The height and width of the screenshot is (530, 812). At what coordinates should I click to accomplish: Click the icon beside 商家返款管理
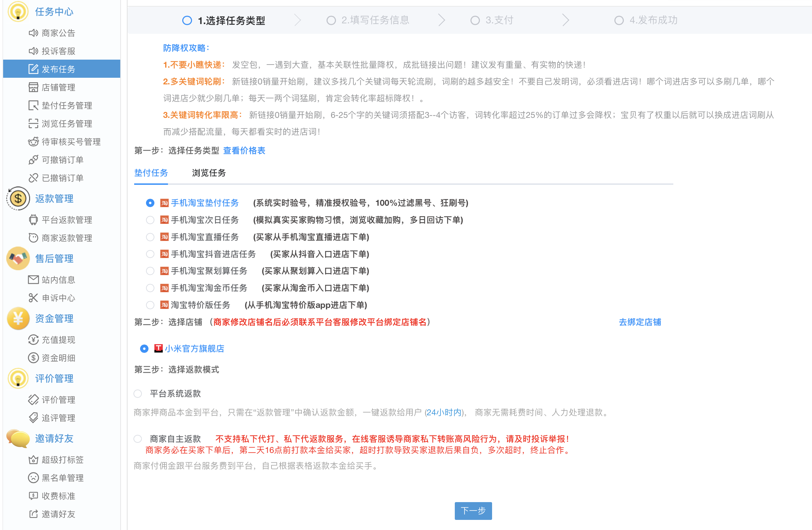(33, 238)
